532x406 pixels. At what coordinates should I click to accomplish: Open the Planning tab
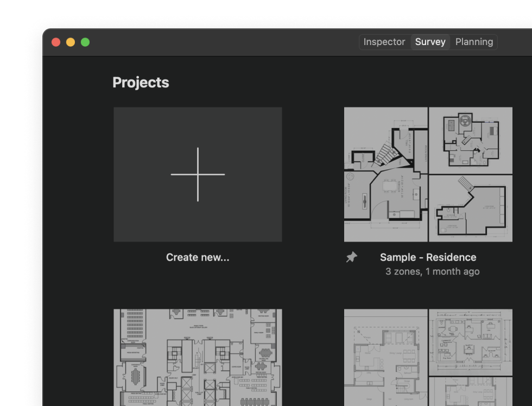coord(474,42)
